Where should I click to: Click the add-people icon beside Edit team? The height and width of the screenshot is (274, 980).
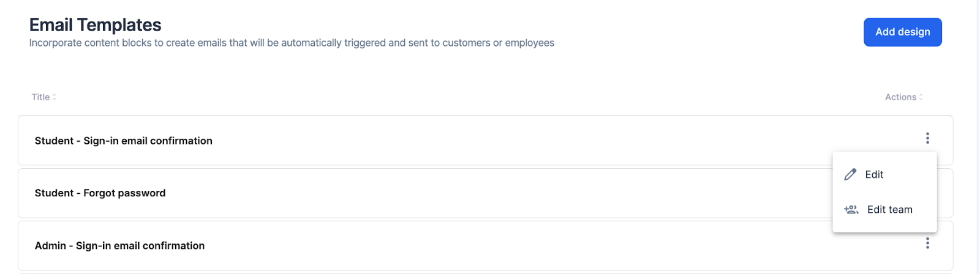coord(851,209)
